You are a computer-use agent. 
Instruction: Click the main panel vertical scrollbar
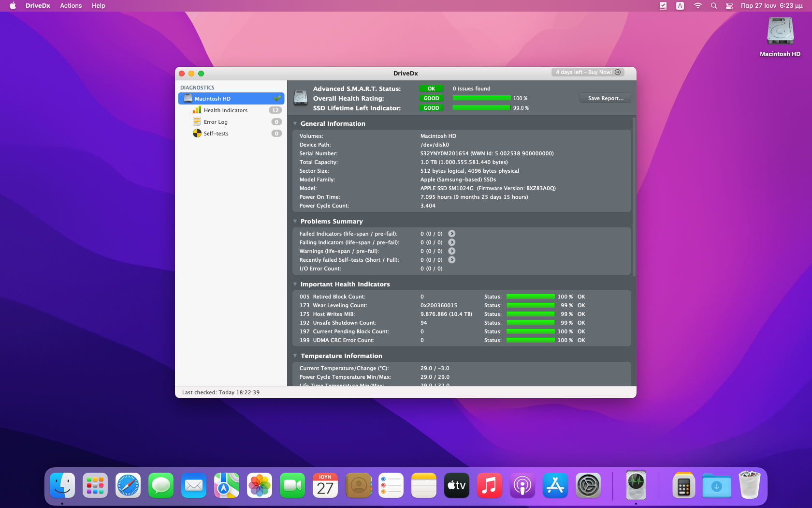634,196
